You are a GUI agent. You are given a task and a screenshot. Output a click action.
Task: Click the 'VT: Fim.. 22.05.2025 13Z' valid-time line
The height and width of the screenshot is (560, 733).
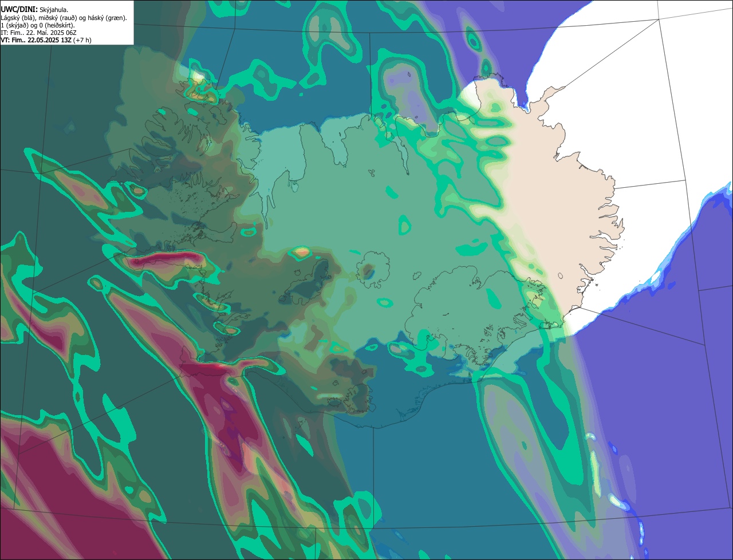pos(46,40)
